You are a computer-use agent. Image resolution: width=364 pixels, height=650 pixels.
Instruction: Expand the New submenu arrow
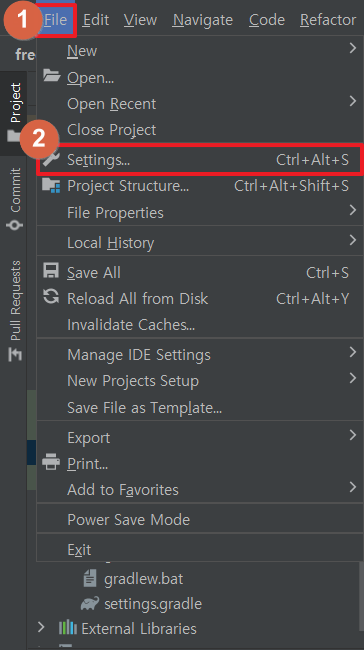352,49
